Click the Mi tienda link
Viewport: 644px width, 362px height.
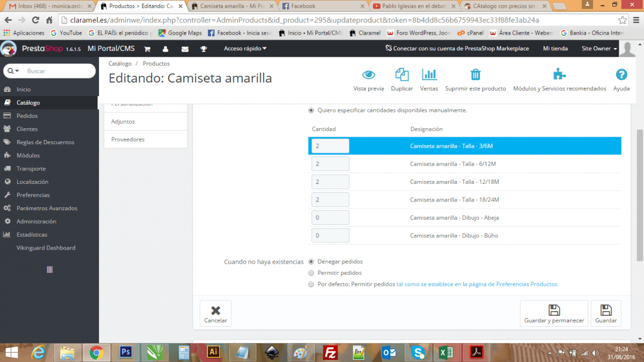tap(555, 49)
